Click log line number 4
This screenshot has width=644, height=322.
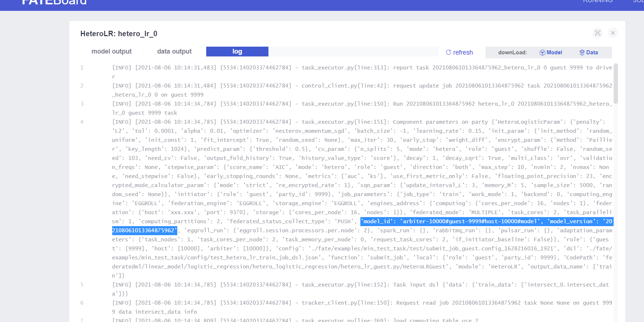82,122
